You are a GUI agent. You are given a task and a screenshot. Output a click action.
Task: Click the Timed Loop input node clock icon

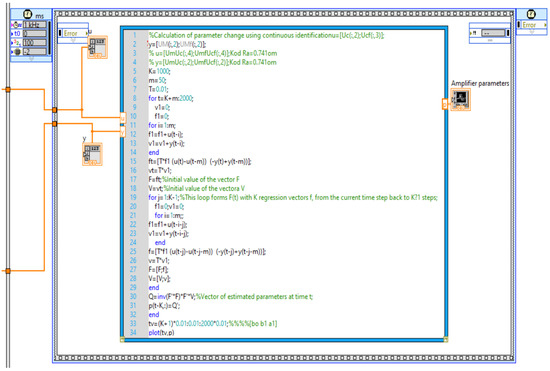[27, 14]
